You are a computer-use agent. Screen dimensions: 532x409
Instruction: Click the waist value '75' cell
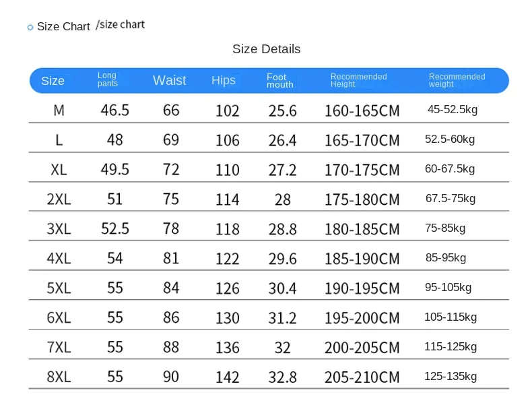(x=171, y=199)
